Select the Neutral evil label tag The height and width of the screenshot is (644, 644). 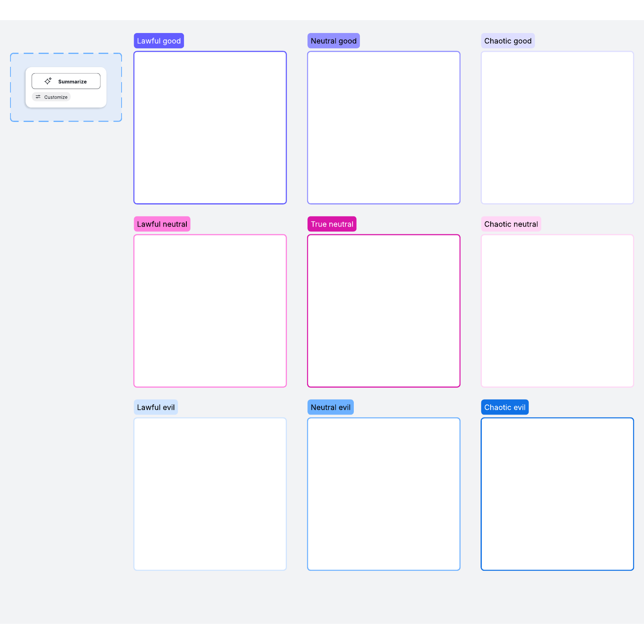(x=330, y=407)
